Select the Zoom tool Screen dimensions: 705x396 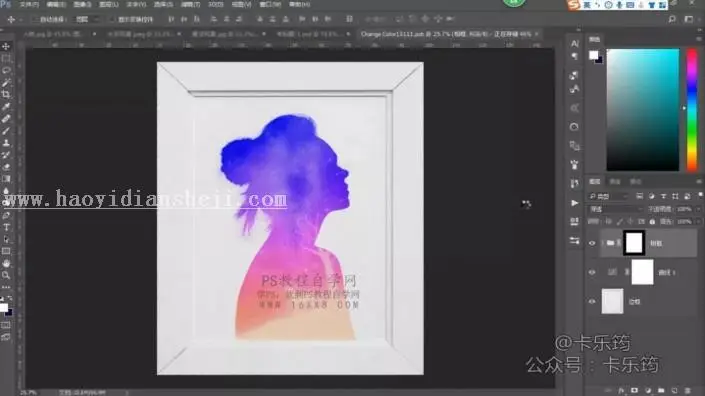tap(6, 275)
